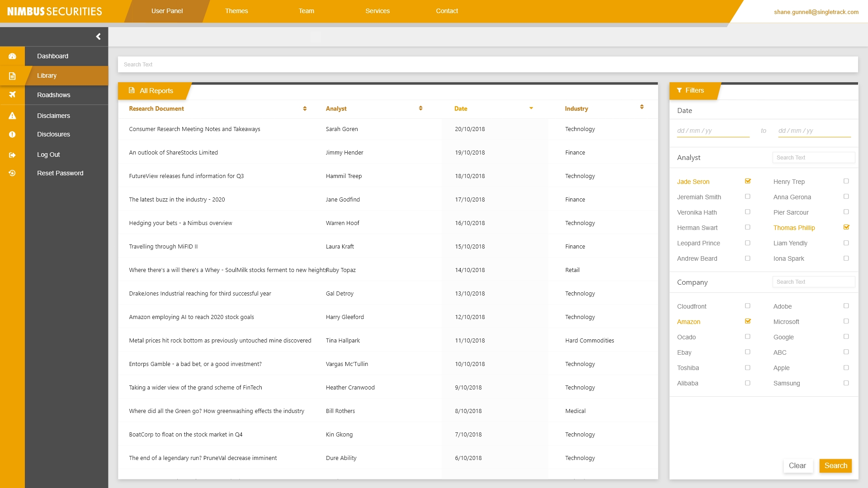Click the Dashboard gauge icon in sidebar

click(12, 56)
